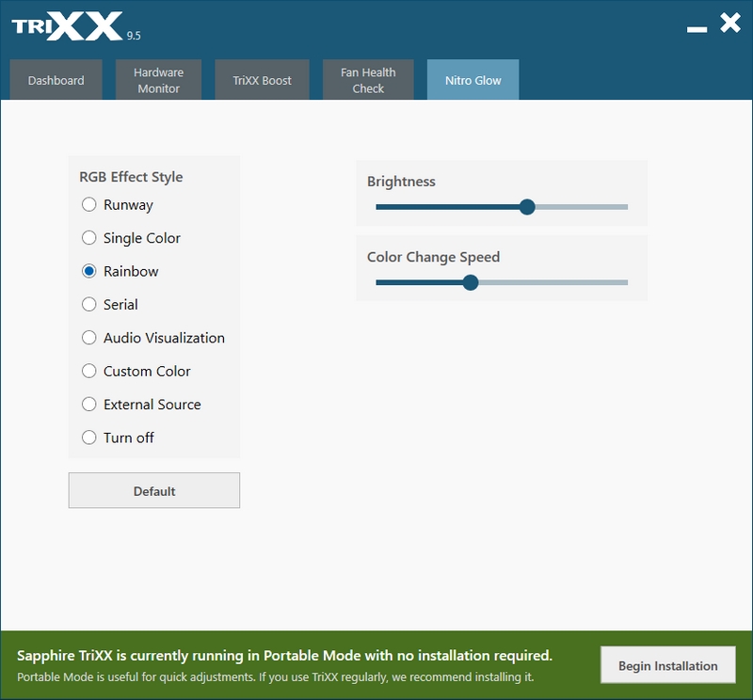This screenshot has height=700, width=753.
Task: Click the Portable Mode bold notice text
Action: point(285,656)
